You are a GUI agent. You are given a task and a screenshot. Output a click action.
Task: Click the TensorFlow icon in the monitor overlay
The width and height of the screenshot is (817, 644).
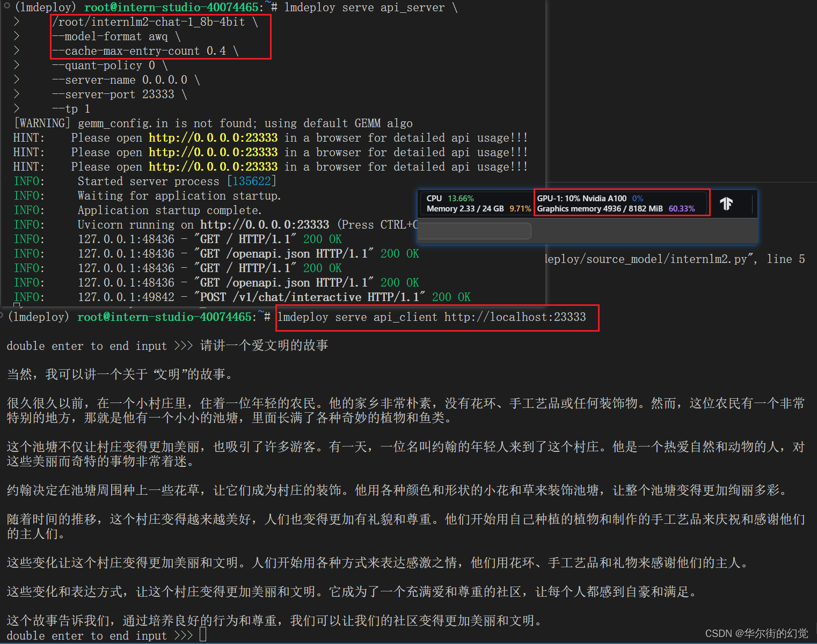(x=726, y=203)
